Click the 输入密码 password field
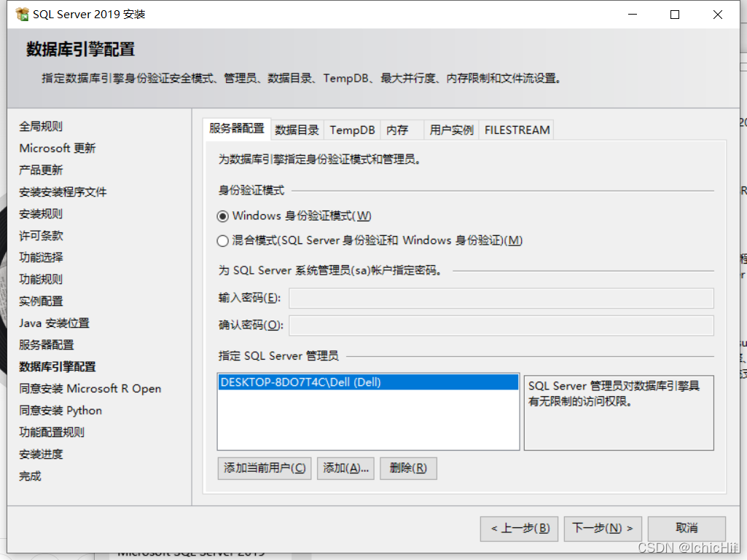This screenshot has height=560, width=747. click(501, 298)
